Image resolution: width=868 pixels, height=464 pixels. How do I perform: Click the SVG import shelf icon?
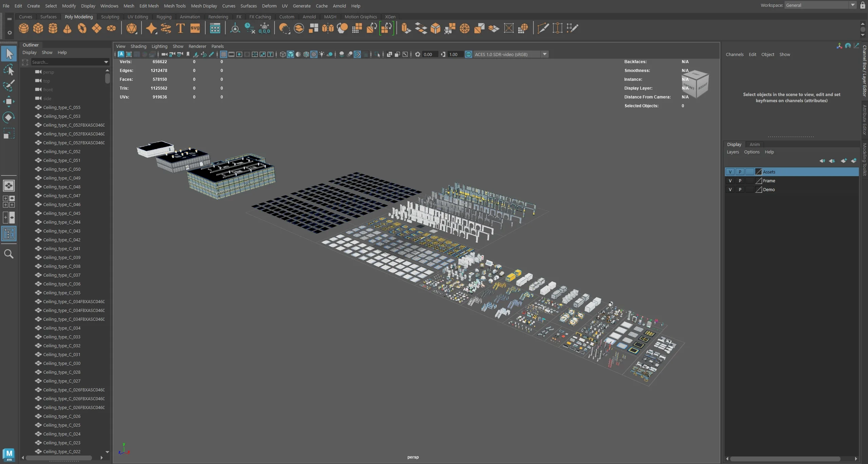click(x=195, y=29)
